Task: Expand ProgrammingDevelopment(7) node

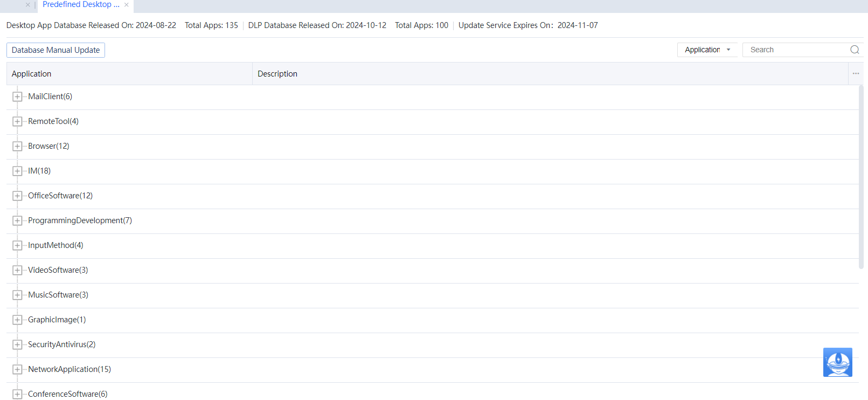Action: (x=17, y=220)
